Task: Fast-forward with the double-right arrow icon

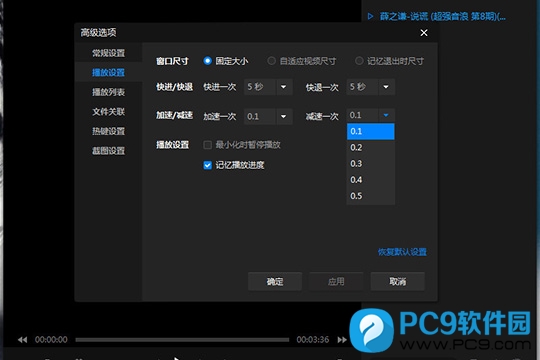Action: (342, 340)
